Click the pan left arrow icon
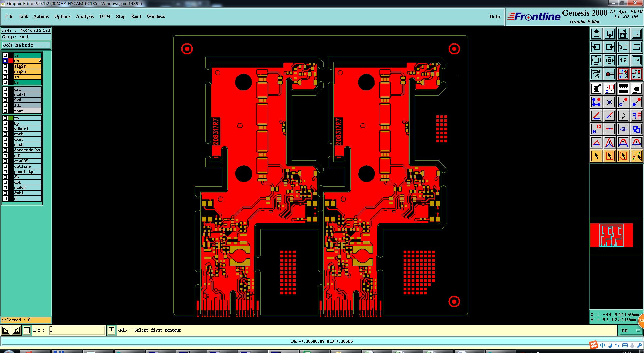The image size is (644, 353). 596,47
